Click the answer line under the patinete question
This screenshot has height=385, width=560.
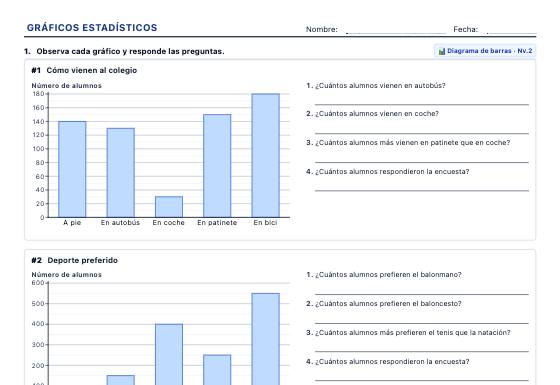[422, 162]
